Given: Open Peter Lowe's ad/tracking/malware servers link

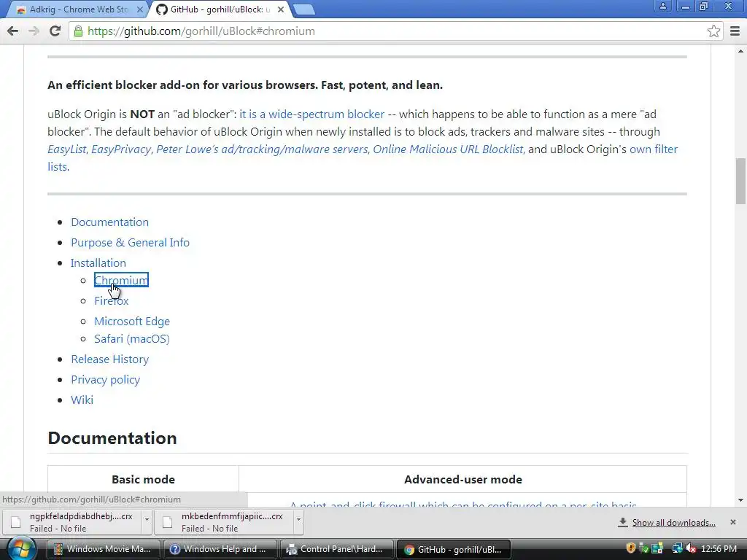Looking at the screenshot, I should (x=262, y=149).
